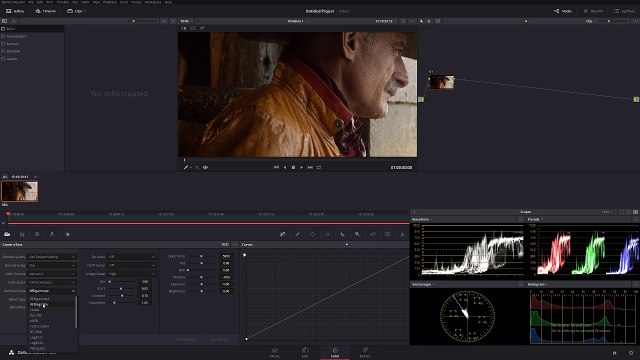The width and height of the screenshot is (640, 360).
Task: Adjust the ISO slider handle
Action: pos(110,282)
